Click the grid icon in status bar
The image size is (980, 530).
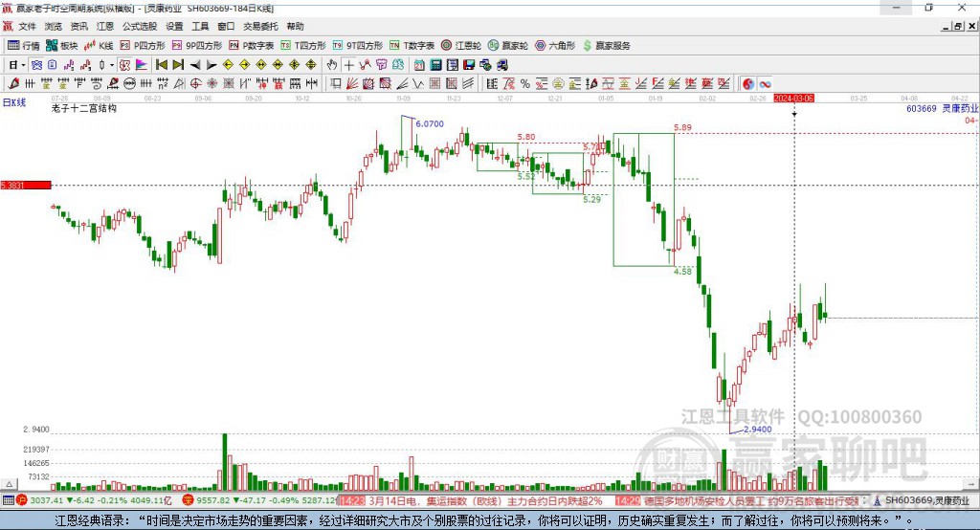click(8, 500)
